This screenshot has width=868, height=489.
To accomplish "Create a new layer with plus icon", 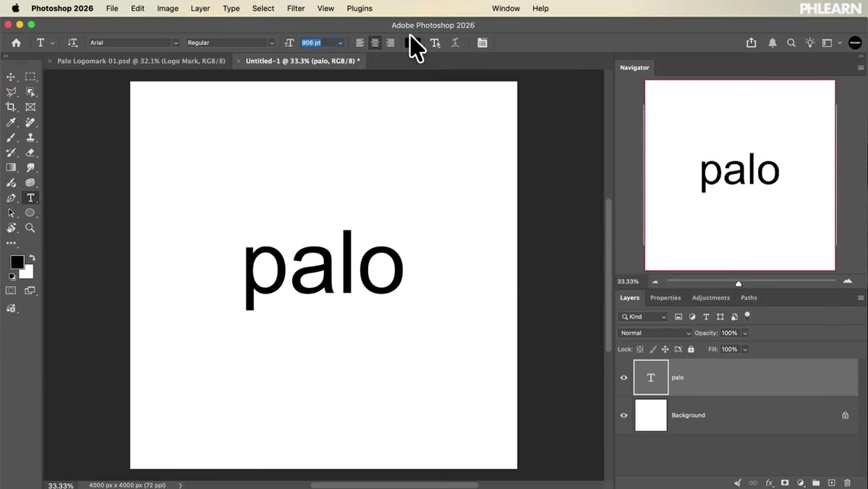I will [832, 482].
